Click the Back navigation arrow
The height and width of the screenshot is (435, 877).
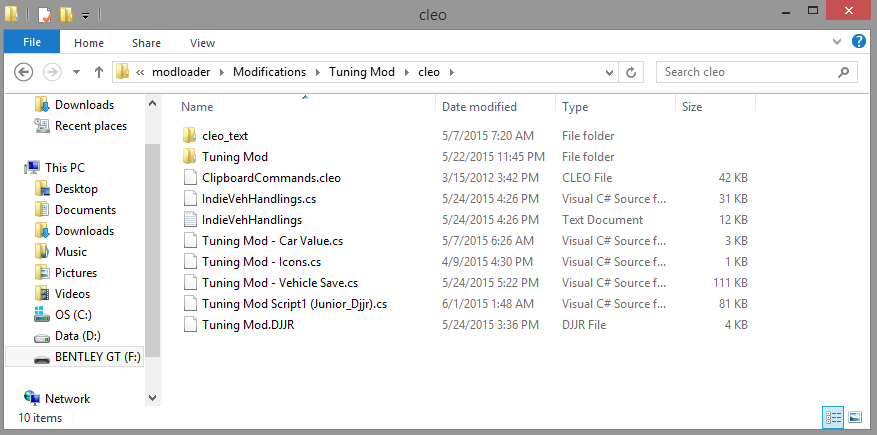(25, 72)
